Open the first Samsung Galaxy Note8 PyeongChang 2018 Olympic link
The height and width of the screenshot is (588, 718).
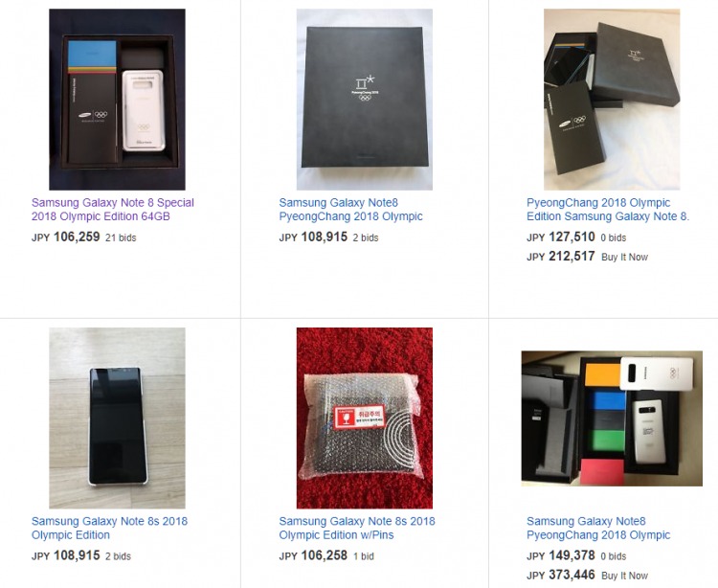click(x=350, y=210)
